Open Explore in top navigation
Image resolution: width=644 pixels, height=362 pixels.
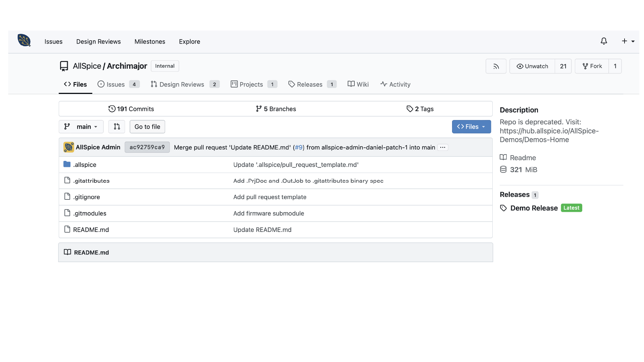[x=189, y=42]
